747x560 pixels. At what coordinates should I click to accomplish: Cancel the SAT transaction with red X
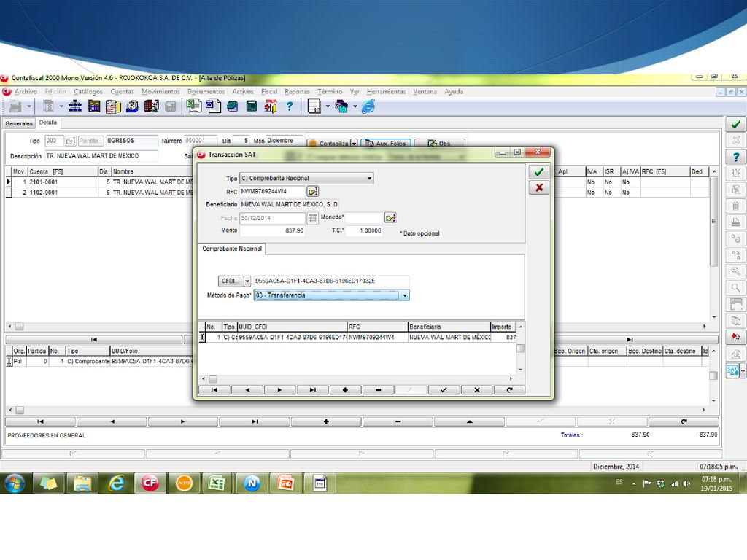539,187
